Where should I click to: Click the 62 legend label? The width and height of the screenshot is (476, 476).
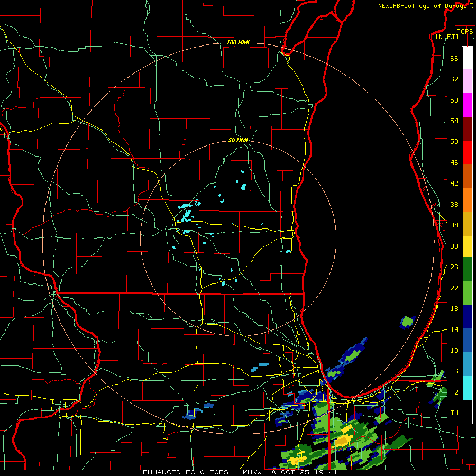tap(454, 79)
